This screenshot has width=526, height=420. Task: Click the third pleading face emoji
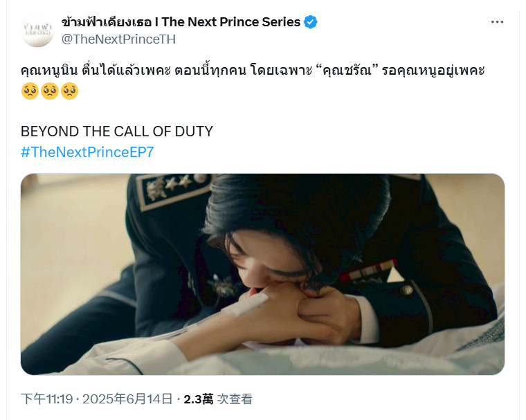pos(69,91)
